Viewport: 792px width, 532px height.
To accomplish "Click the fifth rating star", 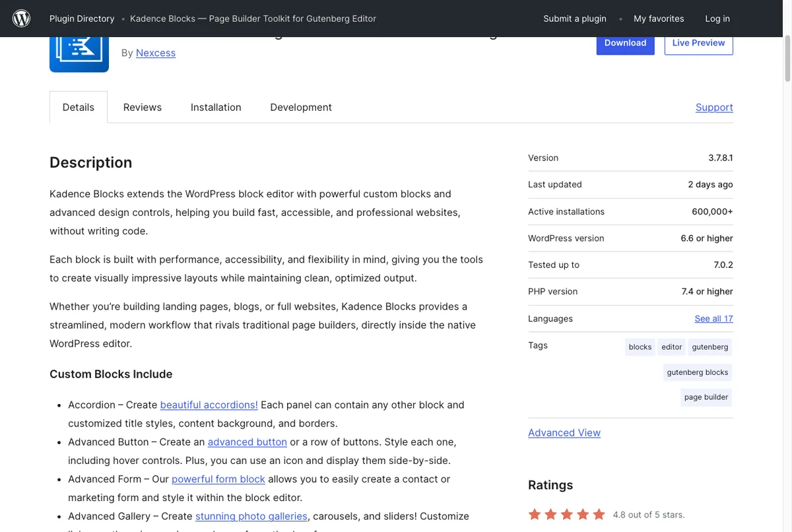I will click(599, 514).
